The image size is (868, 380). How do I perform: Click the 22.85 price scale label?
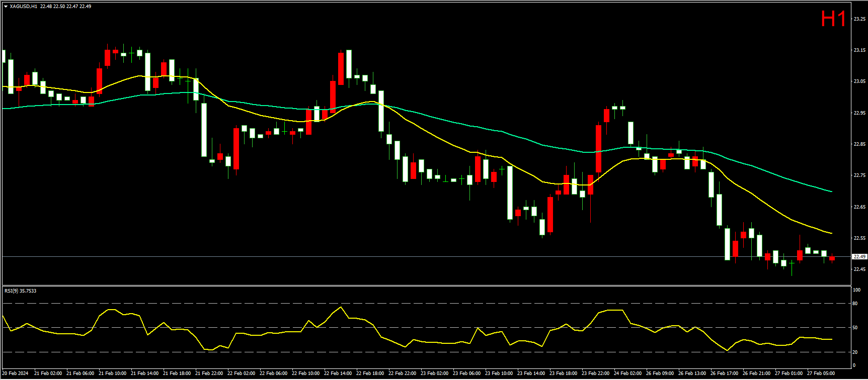(859, 144)
